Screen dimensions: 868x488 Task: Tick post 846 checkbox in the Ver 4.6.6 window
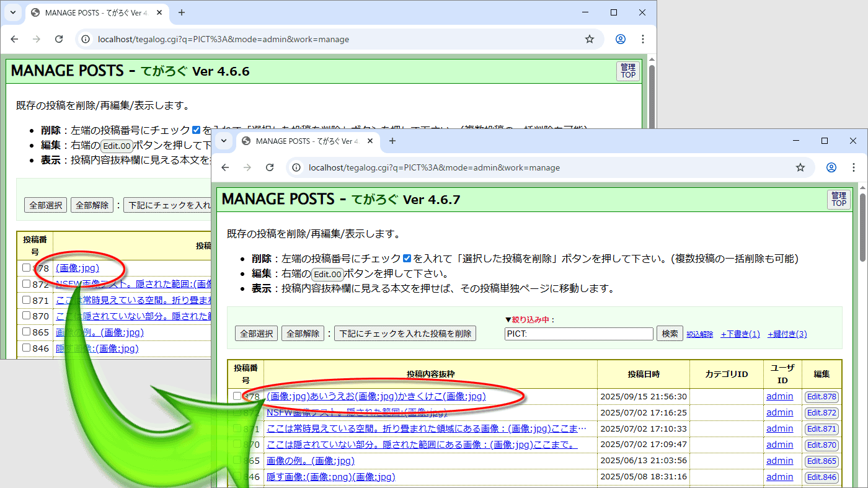26,348
